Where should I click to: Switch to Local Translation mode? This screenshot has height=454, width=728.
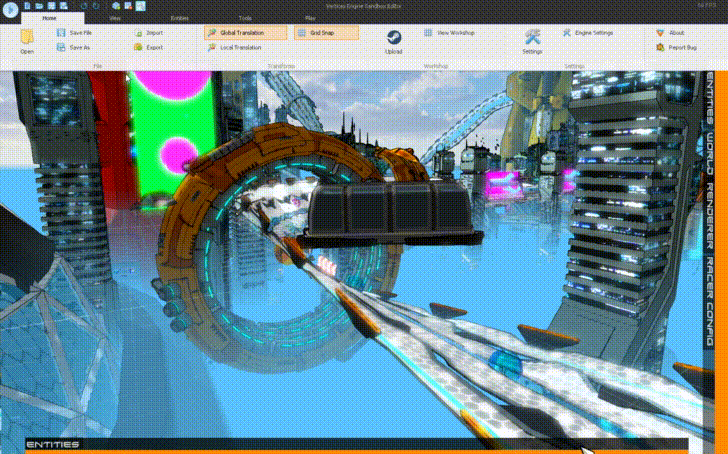coord(236,47)
